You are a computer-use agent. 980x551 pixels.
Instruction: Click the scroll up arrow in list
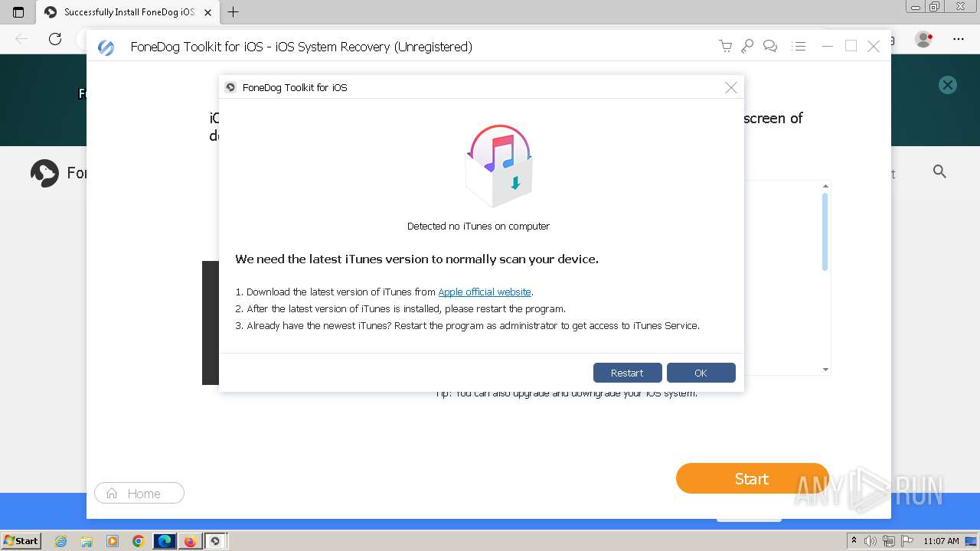tap(825, 186)
